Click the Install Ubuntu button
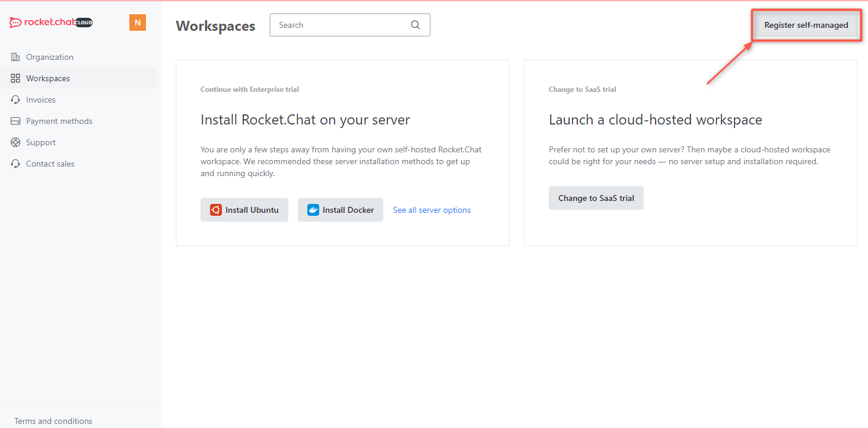The height and width of the screenshot is (428, 868). 244,210
